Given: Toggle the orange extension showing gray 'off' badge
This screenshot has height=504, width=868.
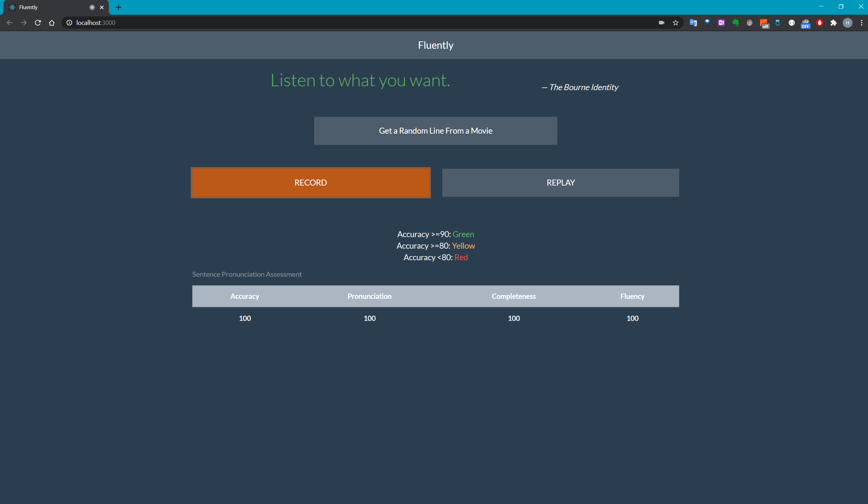Looking at the screenshot, I should 764,23.
